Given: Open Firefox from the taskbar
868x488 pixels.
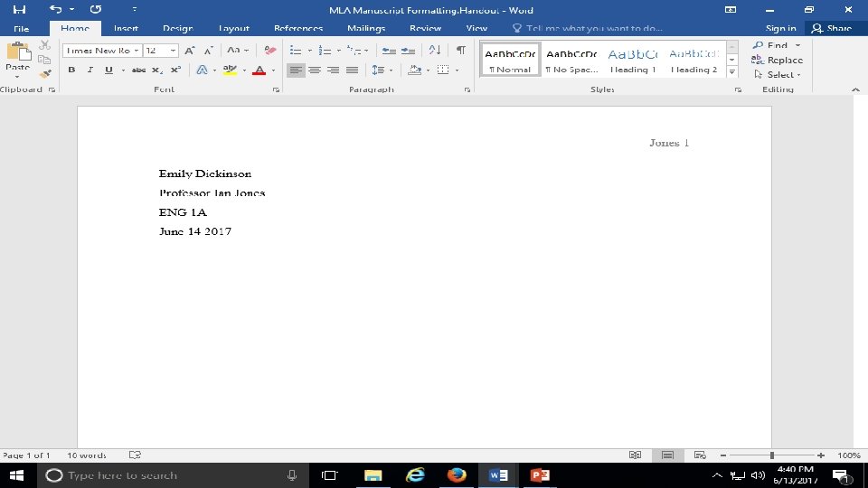Looking at the screenshot, I should (x=457, y=474).
